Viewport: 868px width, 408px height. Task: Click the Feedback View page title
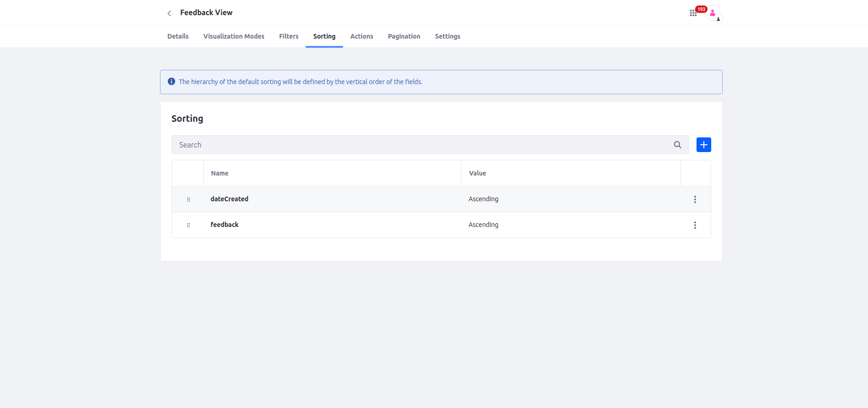click(206, 12)
